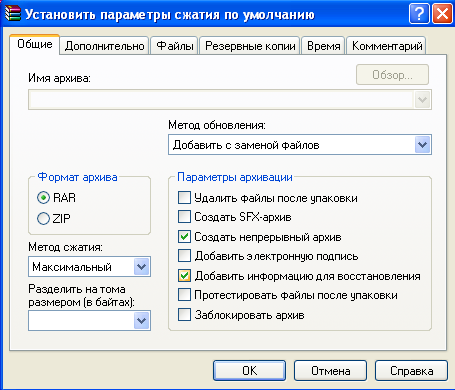The width and height of the screenshot is (455, 390).
Task: Click the WinRAR books icon in title bar
Action: [13, 14]
